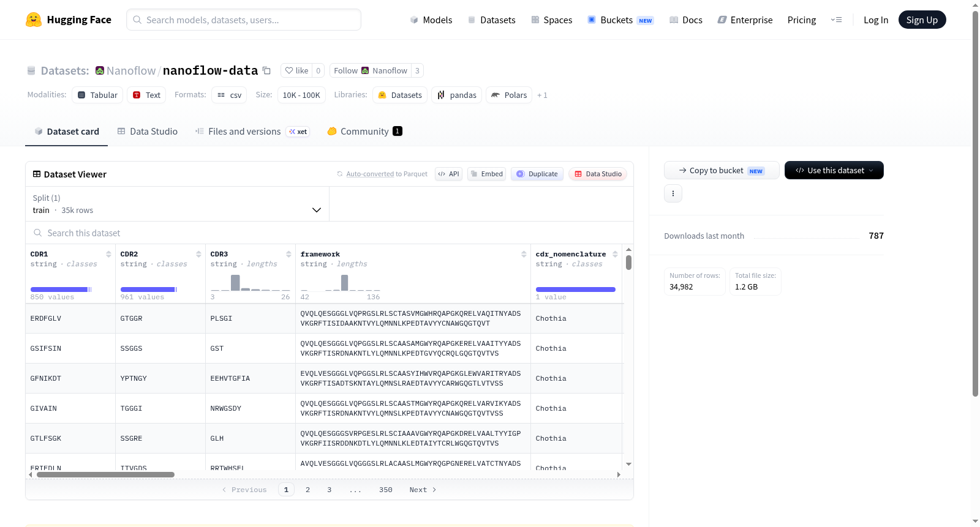Go to page 3 of results
This screenshot has height=527, width=980.
coord(329,490)
